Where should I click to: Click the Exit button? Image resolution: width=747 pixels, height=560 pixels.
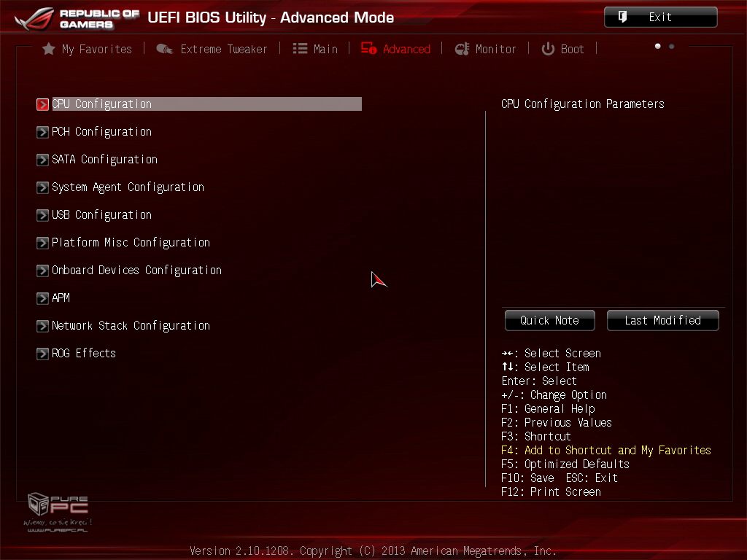click(660, 17)
